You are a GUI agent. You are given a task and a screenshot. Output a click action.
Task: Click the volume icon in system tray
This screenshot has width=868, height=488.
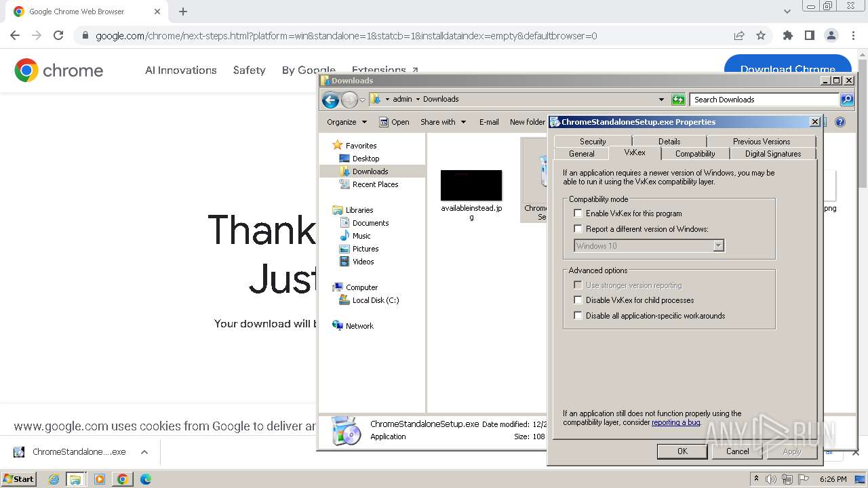pos(771,479)
